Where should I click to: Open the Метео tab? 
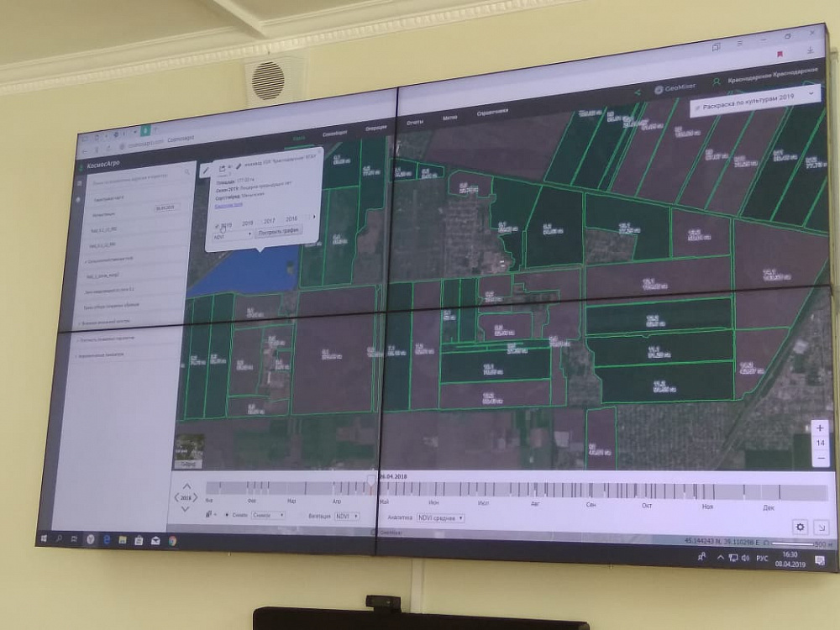(x=450, y=118)
